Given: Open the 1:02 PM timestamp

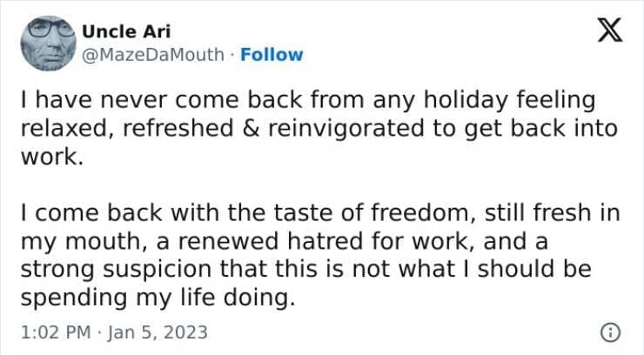Looking at the screenshot, I should 52,332.
